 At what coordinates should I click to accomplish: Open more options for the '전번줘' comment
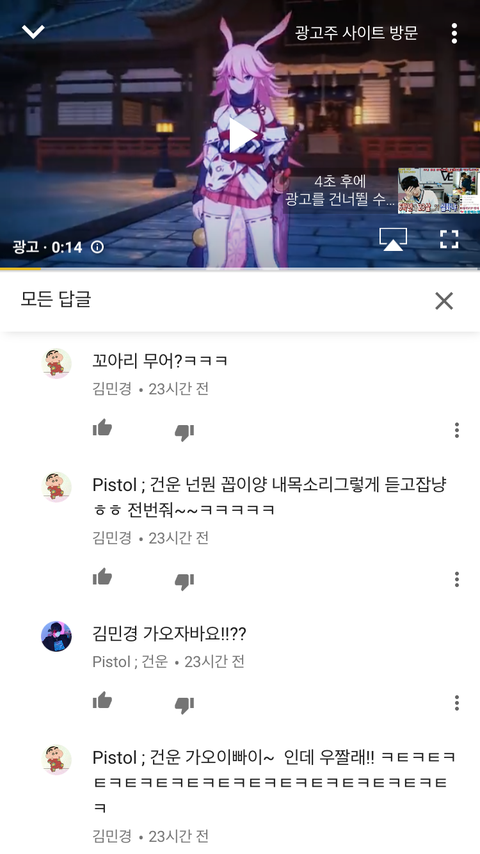click(457, 579)
